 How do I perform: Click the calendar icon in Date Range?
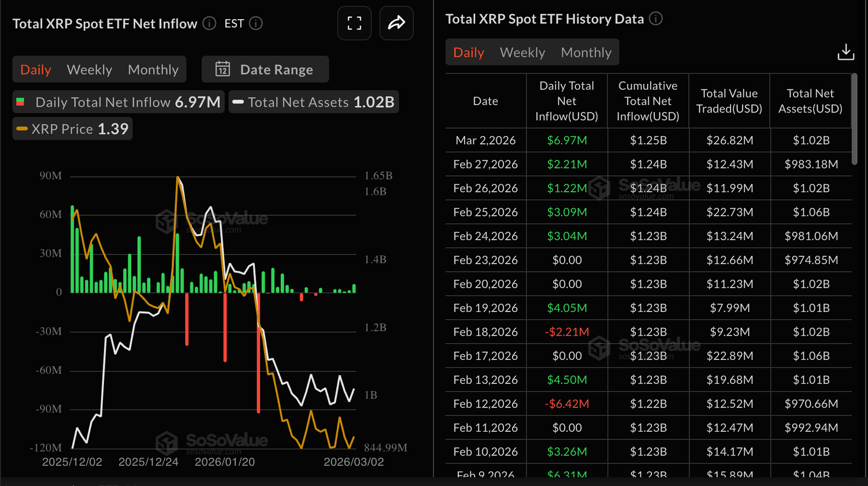(223, 69)
